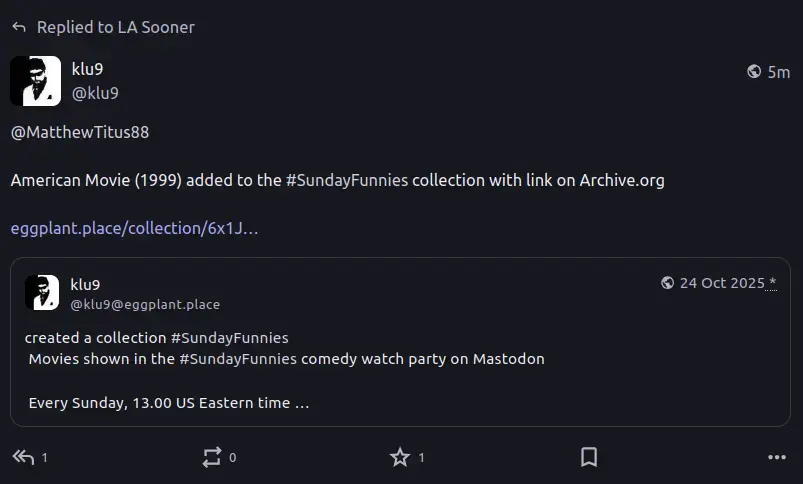Open the #SundayFunnies hashtag in main post
Image resolution: width=803 pixels, height=484 pixels.
(x=347, y=180)
